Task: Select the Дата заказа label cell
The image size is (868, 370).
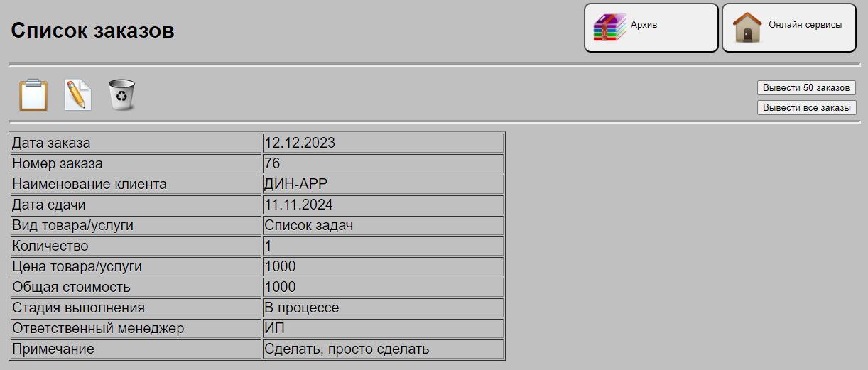Action: (136, 143)
